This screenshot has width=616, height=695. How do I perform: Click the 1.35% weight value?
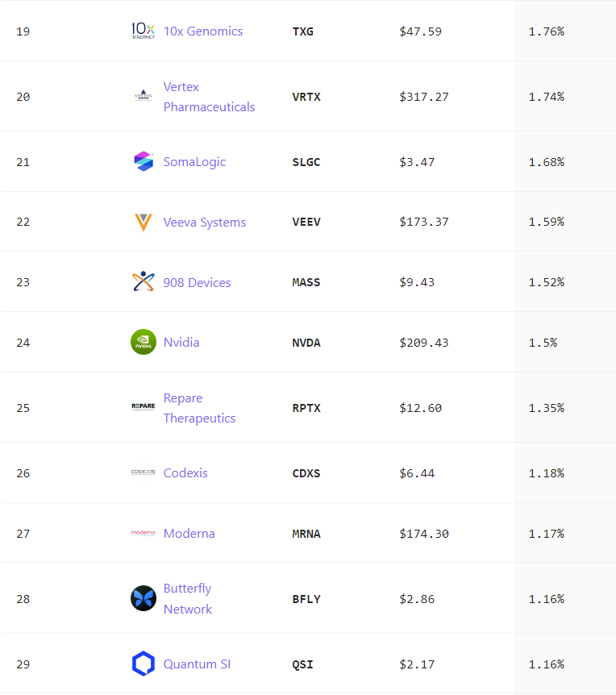click(547, 408)
